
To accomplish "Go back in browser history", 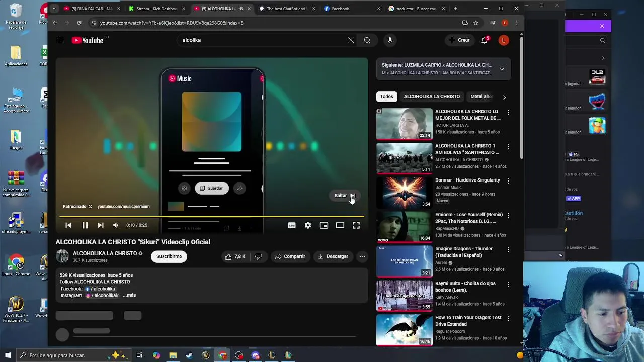I will point(55,23).
